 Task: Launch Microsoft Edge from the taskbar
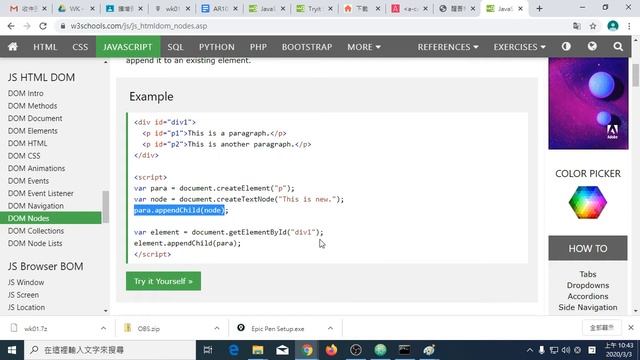(x=233, y=350)
